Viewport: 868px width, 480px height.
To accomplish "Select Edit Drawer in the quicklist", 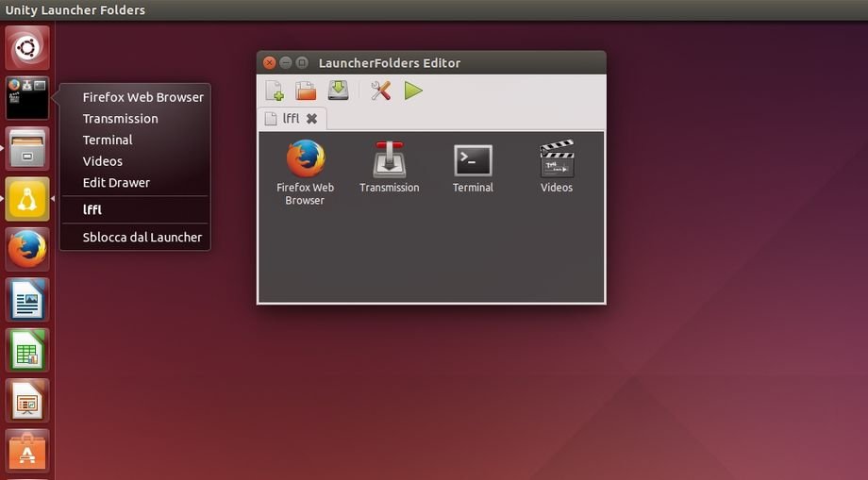I will coord(116,183).
